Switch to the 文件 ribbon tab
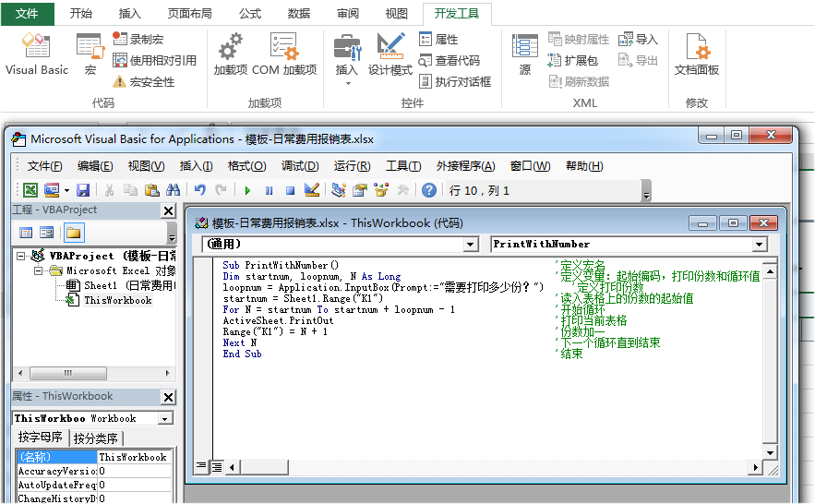 click(x=27, y=14)
